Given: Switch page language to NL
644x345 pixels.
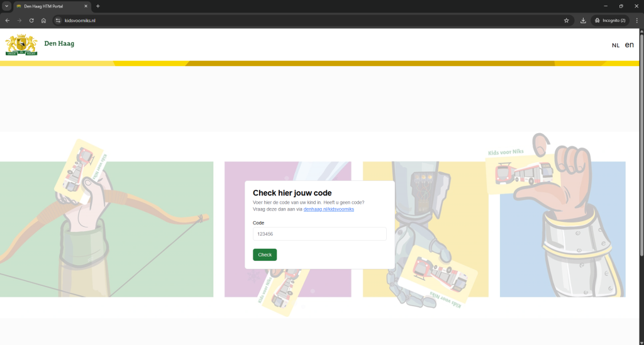Looking at the screenshot, I should (x=615, y=45).
